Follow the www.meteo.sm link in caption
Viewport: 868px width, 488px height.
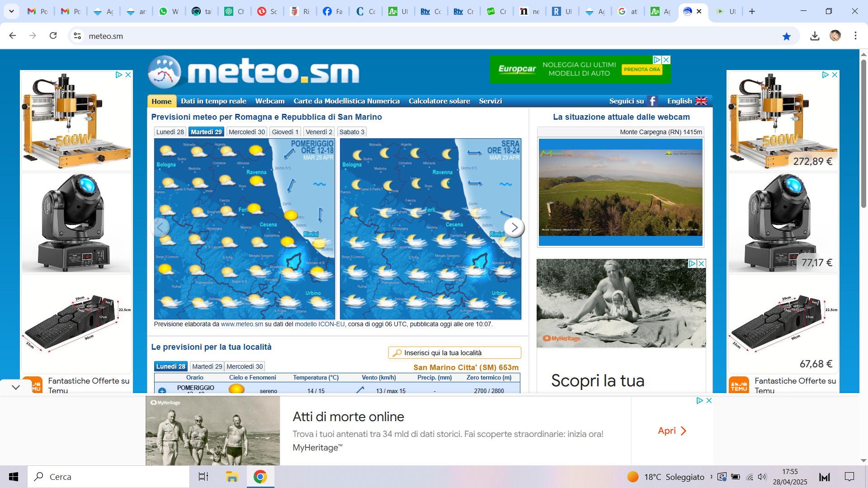(242, 324)
